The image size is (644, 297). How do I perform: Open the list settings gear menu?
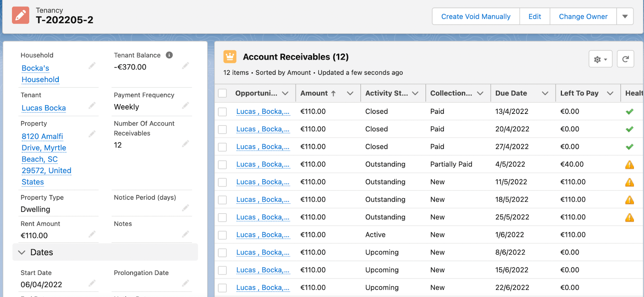(600, 59)
